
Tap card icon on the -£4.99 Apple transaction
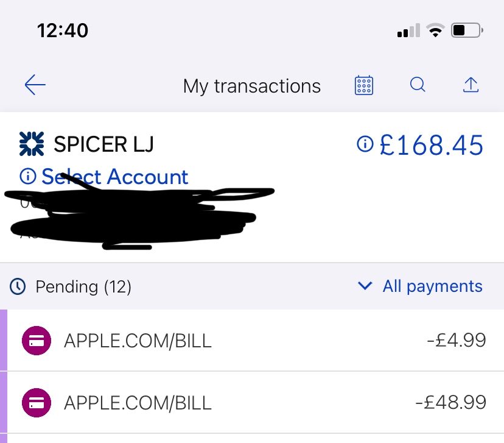coord(37,341)
